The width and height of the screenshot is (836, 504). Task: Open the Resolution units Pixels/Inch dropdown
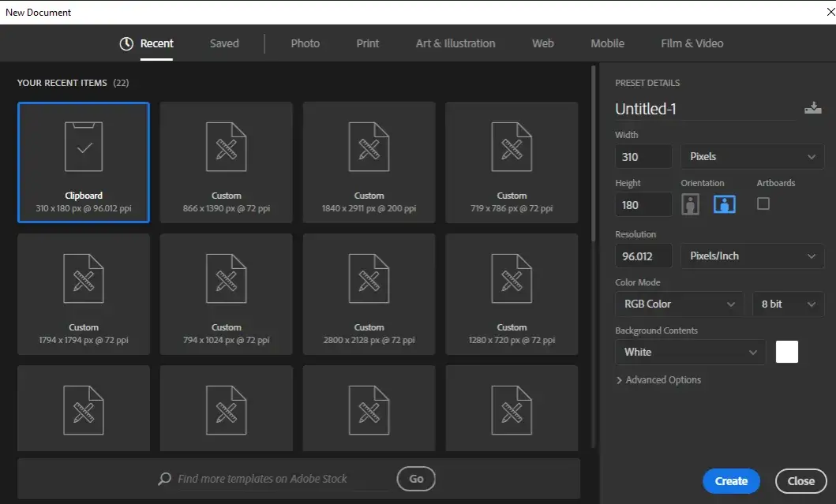tap(752, 256)
